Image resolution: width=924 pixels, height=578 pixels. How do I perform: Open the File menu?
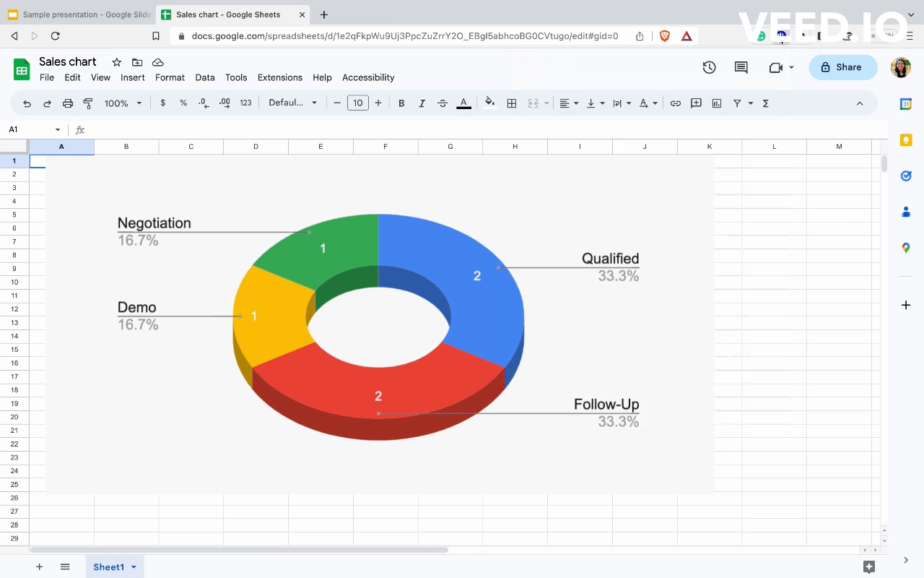click(x=47, y=77)
